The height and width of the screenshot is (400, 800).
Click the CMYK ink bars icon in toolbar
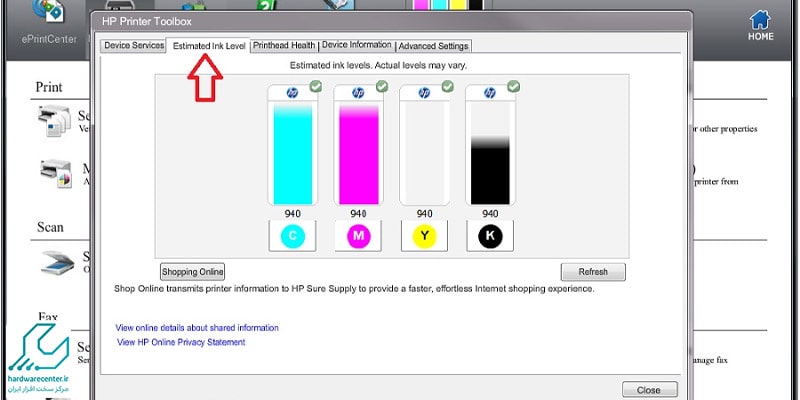tap(447, 5)
